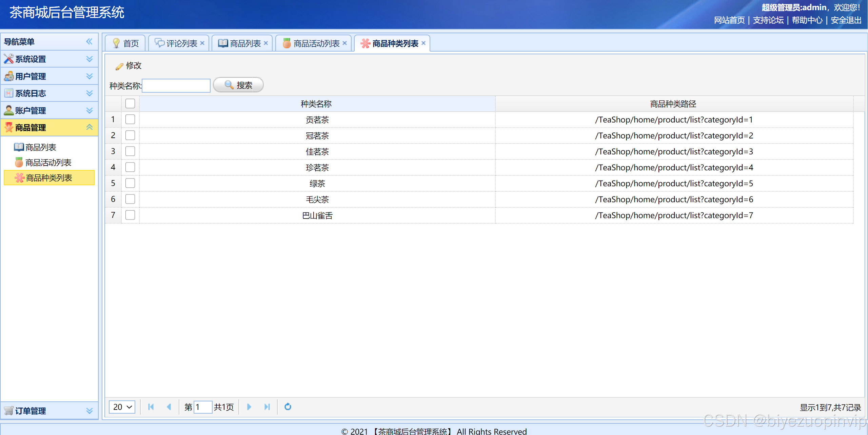The height and width of the screenshot is (435, 868).
Task: Go to the next page with the arrow icon
Action: (x=249, y=406)
